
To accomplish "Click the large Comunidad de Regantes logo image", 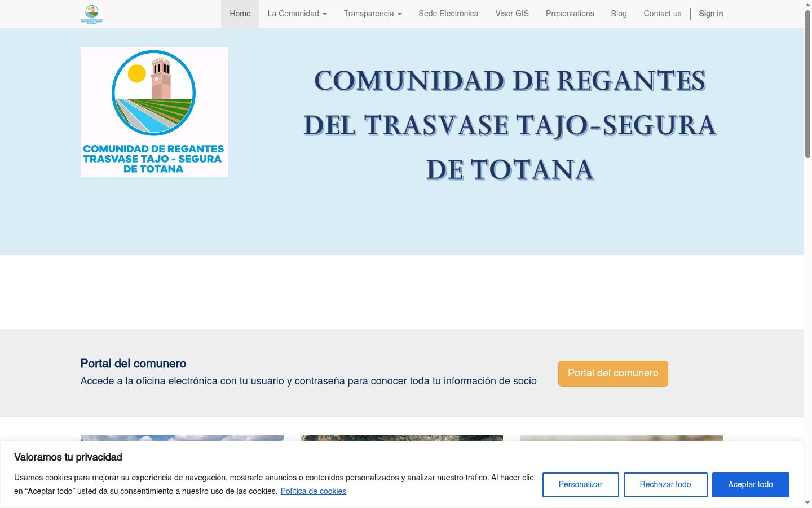I will pyautogui.click(x=155, y=112).
